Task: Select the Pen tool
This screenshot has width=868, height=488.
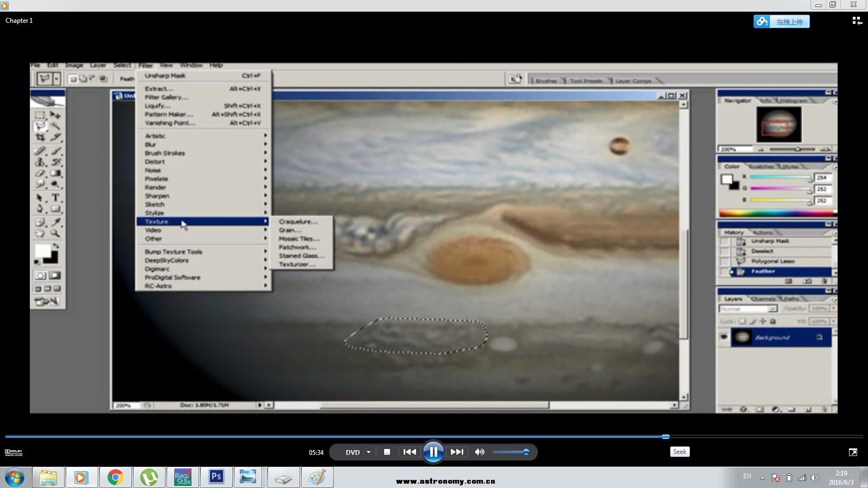Action: [40, 209]
